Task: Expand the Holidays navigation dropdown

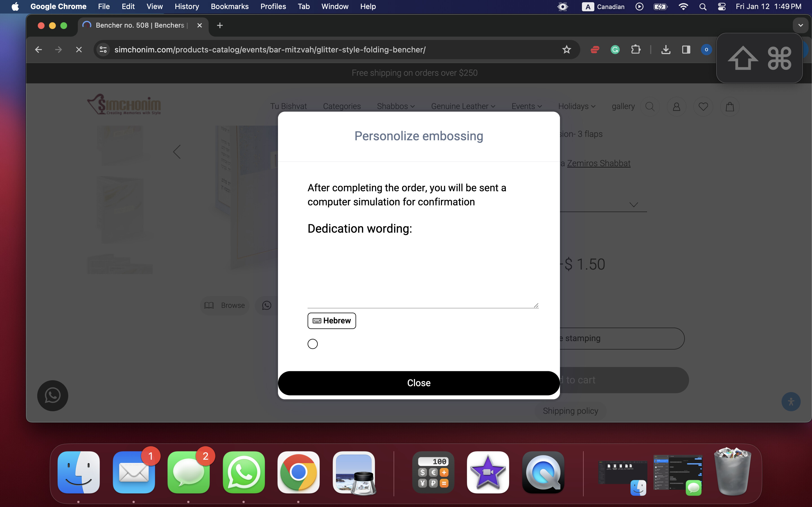Action: click(x=577, y=106)
